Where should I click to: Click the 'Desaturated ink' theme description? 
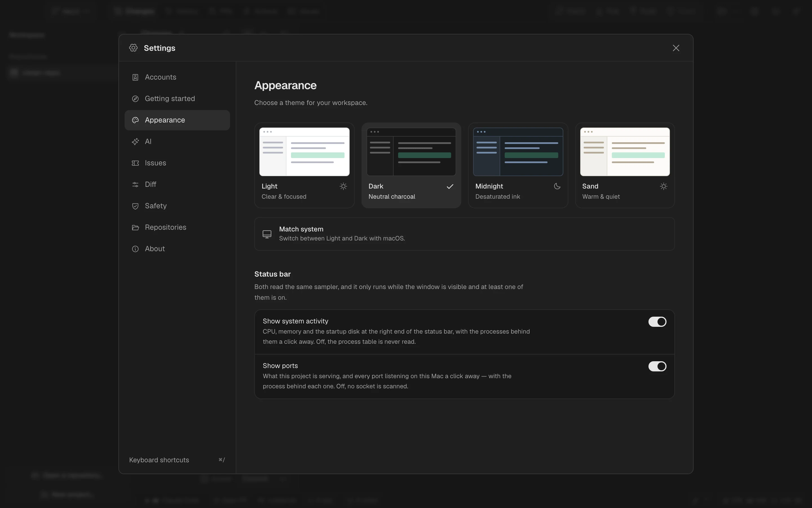tap(498, 196)
